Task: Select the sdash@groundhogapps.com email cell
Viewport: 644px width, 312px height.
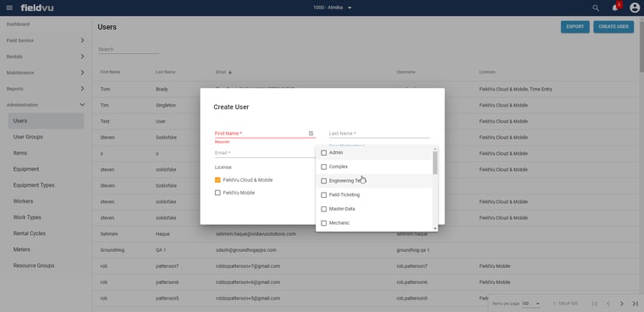Action: click(246, 249)
